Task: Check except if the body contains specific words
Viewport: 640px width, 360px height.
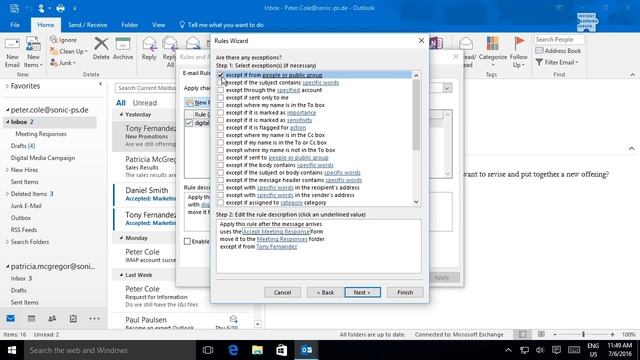Action: point(220,165)
